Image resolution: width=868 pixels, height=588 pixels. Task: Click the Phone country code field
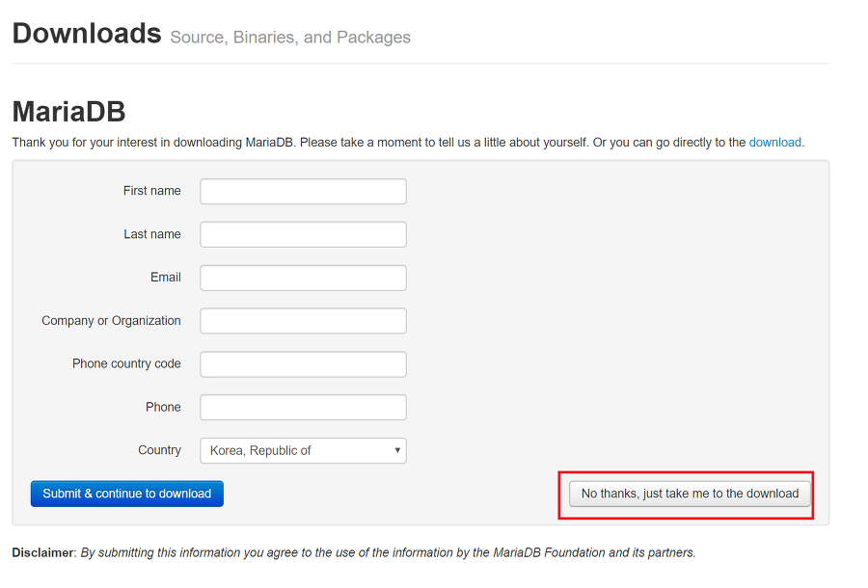click(302, 363)
